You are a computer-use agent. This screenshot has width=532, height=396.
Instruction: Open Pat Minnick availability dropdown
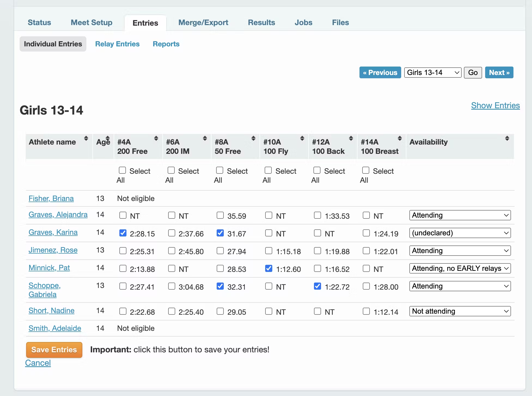tap(460, 268)
